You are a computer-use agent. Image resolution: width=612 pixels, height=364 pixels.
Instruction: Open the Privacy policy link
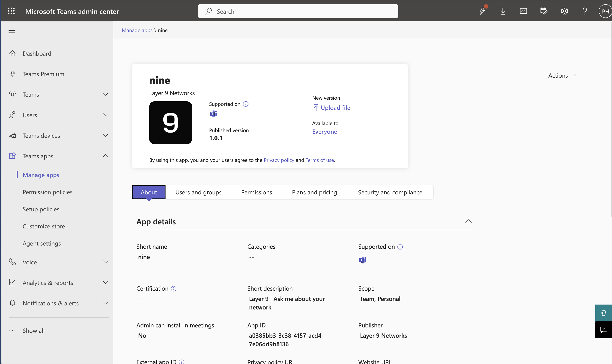[x=279, y=160]
